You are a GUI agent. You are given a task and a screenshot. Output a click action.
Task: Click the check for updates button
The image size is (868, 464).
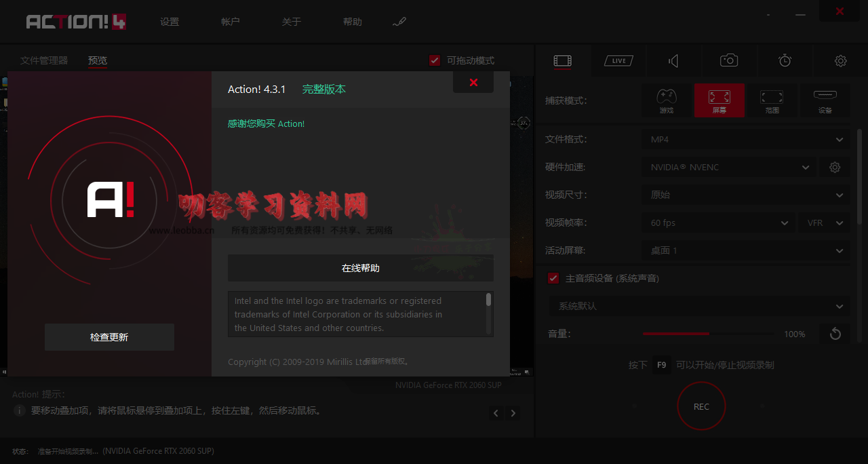coord(109,337)
